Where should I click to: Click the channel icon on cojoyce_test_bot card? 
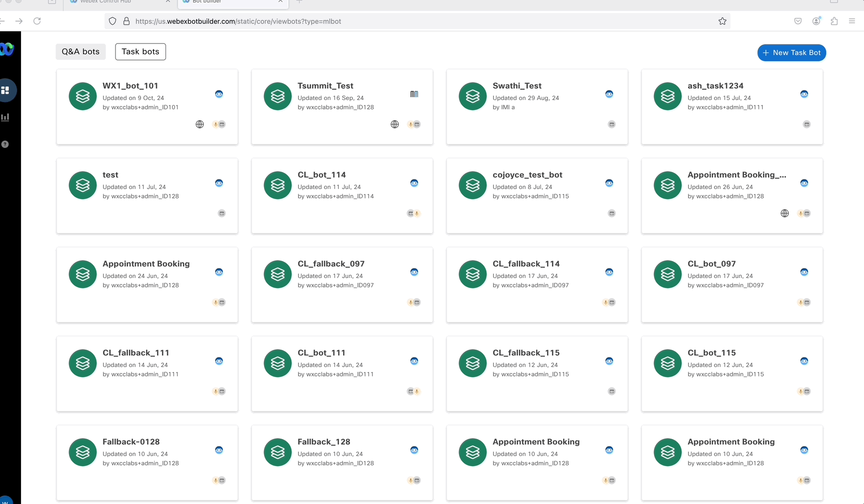(x=611, y=213)
